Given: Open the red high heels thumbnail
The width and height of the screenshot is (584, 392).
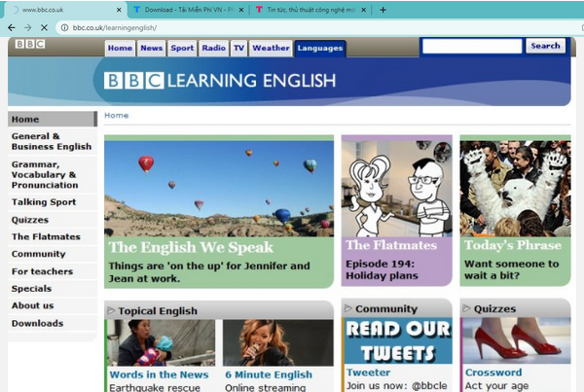Looking at the screenshot, I should pyautogui.click(x=517, y=340).
